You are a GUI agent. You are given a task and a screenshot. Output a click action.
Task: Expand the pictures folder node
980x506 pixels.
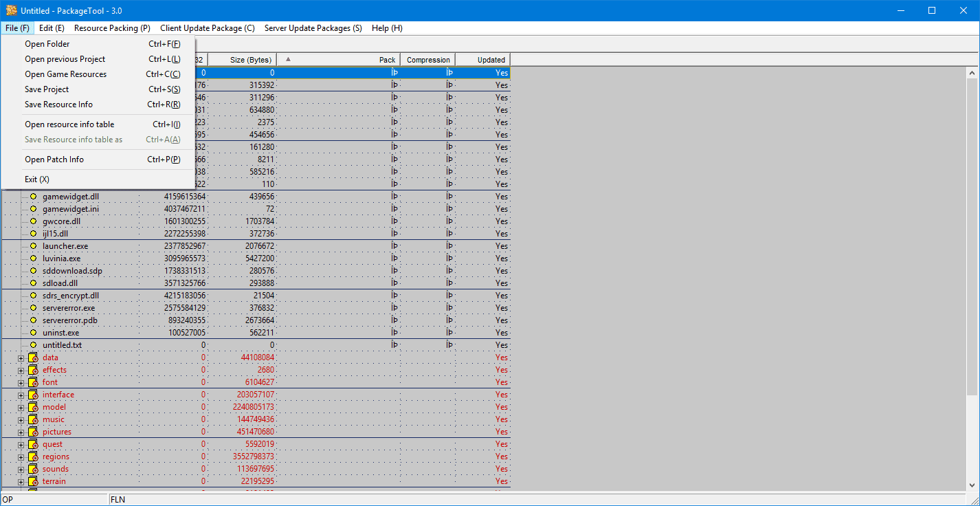21,432
